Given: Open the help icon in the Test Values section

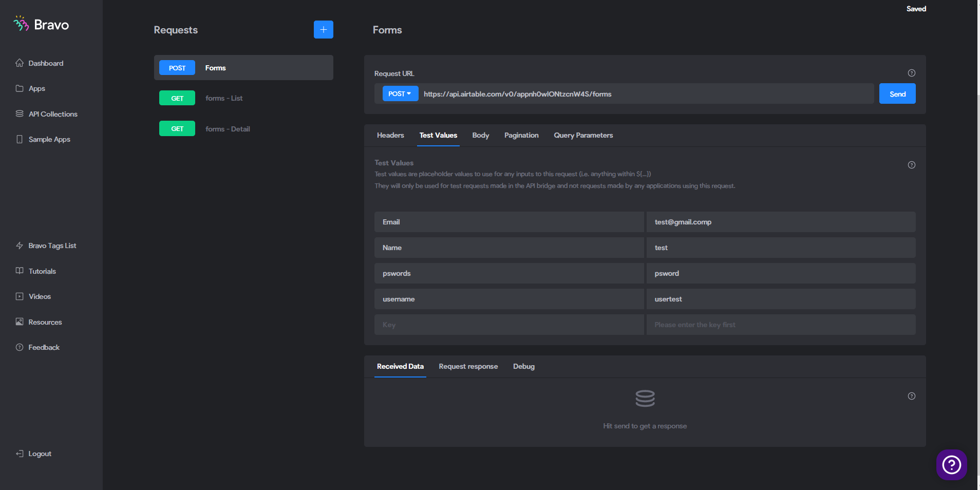Looking at the screenshot, I should pos(912,165).
